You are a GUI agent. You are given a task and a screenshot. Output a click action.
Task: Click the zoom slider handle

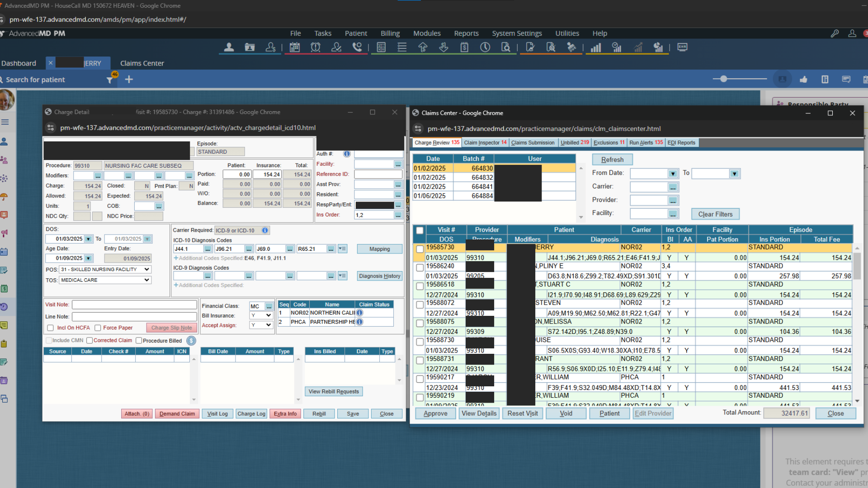tap(723, 79)
